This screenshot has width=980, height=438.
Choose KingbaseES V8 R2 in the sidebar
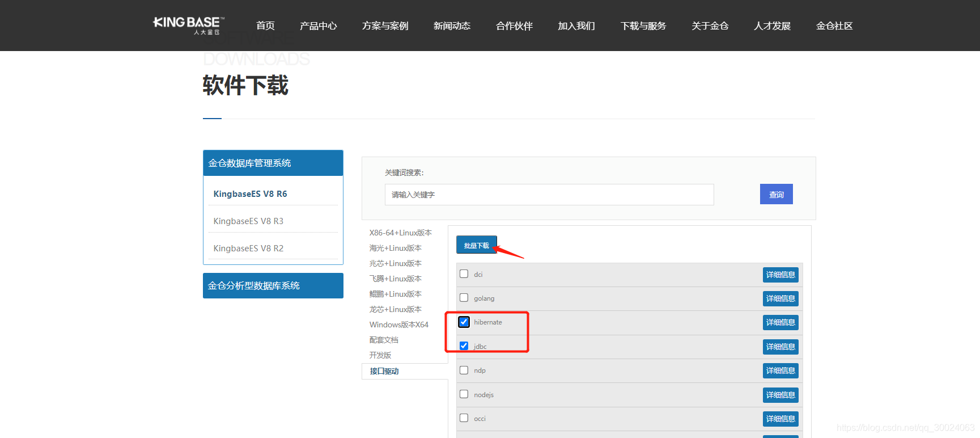point(248,249)
